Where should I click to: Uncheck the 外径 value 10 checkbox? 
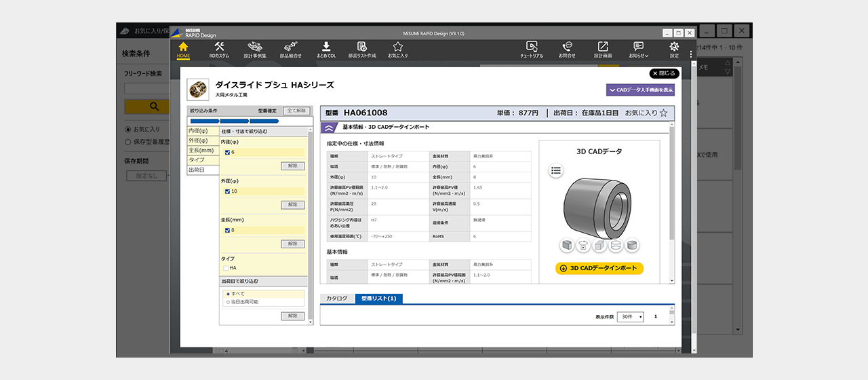(228, 191)
